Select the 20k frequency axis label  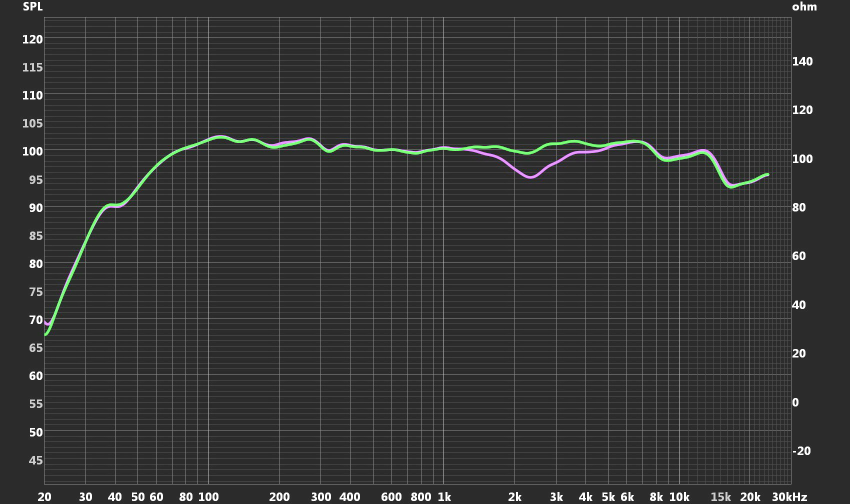750,497
